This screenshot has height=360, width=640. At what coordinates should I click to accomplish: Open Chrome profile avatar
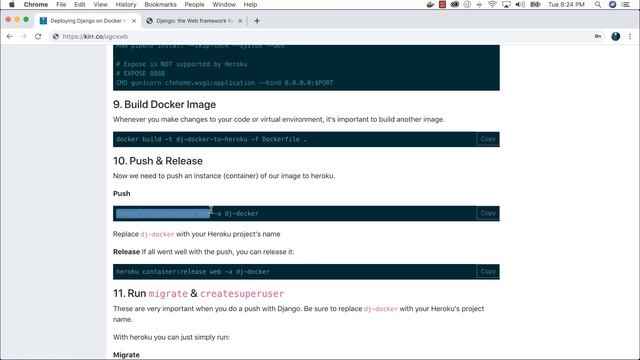click(616, 36)
